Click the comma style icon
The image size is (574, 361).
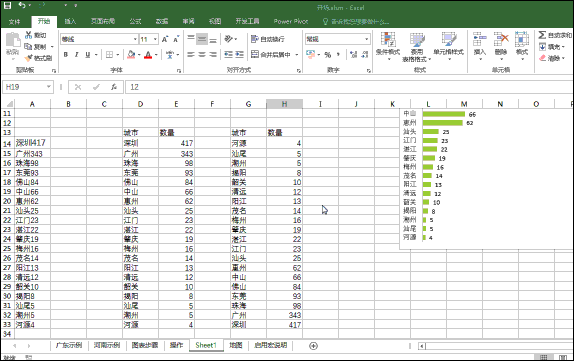pos(338,55)
